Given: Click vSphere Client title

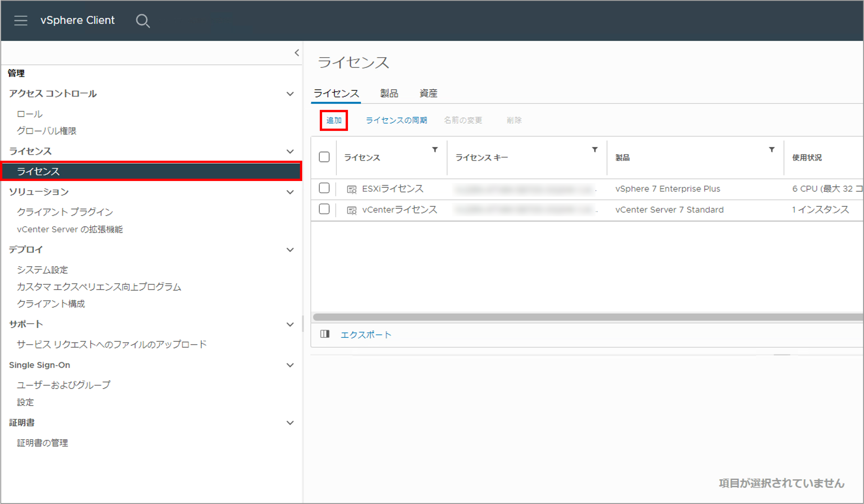Looking at the screenshot, I should [78, 20].
